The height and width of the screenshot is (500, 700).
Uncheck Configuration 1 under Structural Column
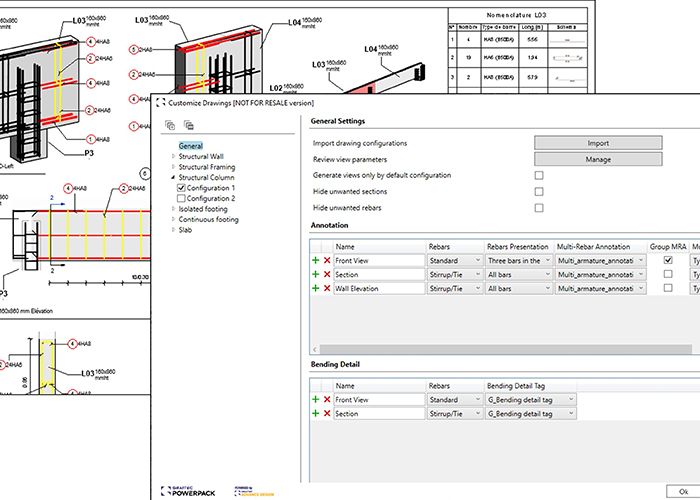click(x=181, y=188)
